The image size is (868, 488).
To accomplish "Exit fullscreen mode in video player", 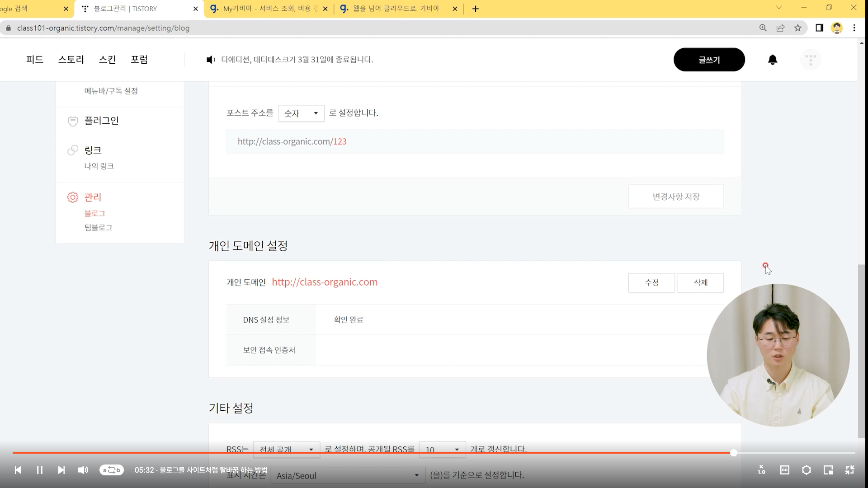I will [850, 470].
